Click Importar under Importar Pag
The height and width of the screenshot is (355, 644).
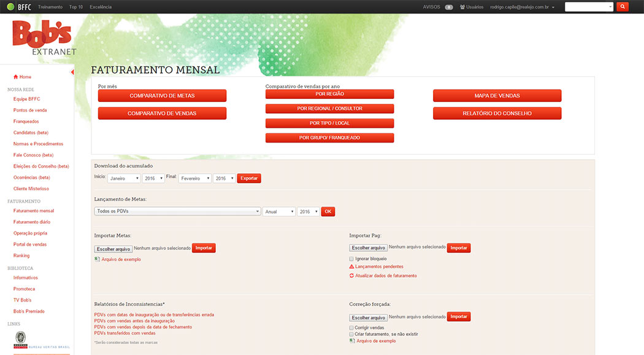click(x=459, y=248)
